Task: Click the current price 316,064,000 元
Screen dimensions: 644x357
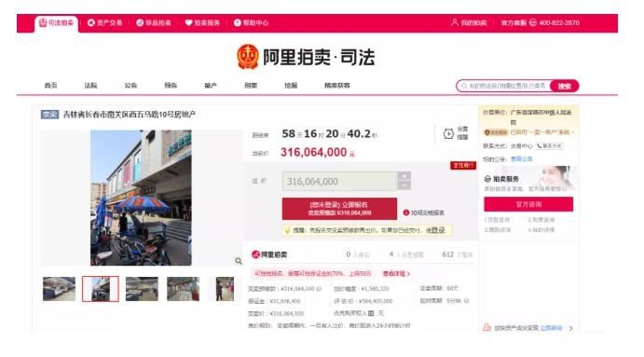Action: [317, 153]
